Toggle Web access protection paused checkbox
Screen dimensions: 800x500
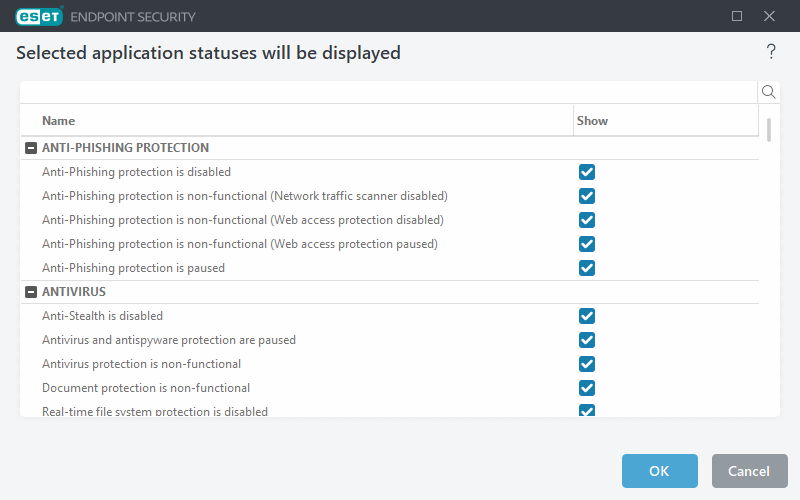587,244
